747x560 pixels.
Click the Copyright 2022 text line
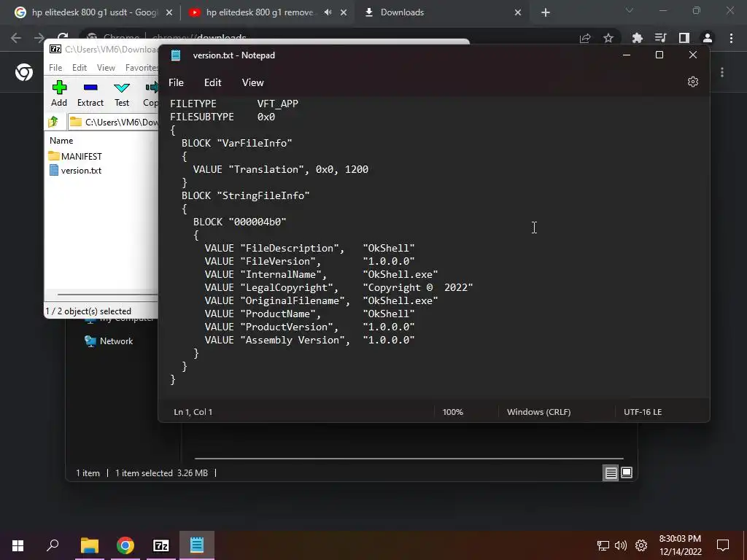pyautogui.click(x=338, y=287)
